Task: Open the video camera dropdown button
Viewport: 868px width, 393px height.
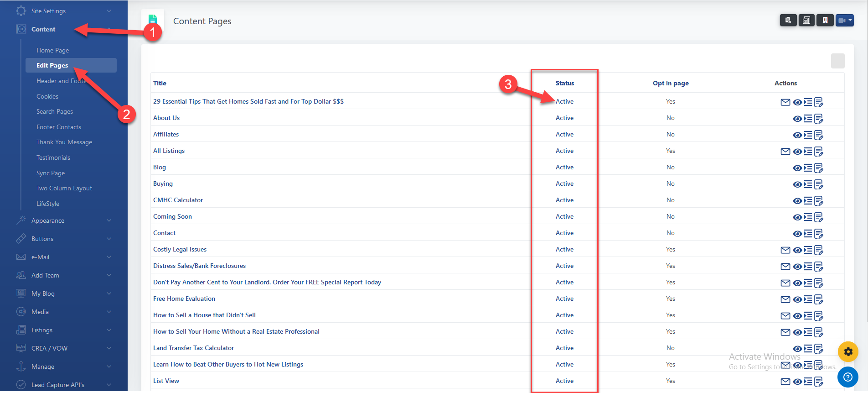Action: pos(844,21)
